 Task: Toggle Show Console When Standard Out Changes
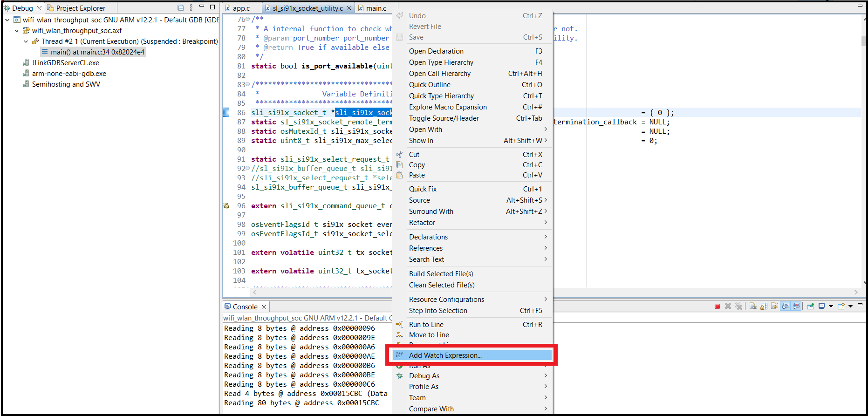pos(786,306)
